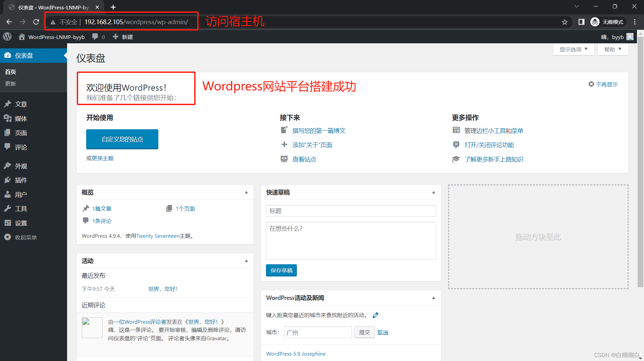Click the 设置 settings icon in sidebar
The height and width of the screenshot is (361, 644).
point(8,223)
